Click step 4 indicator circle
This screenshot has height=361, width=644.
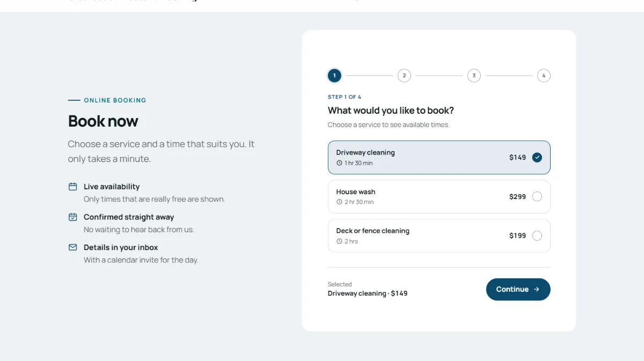(544, 76)
